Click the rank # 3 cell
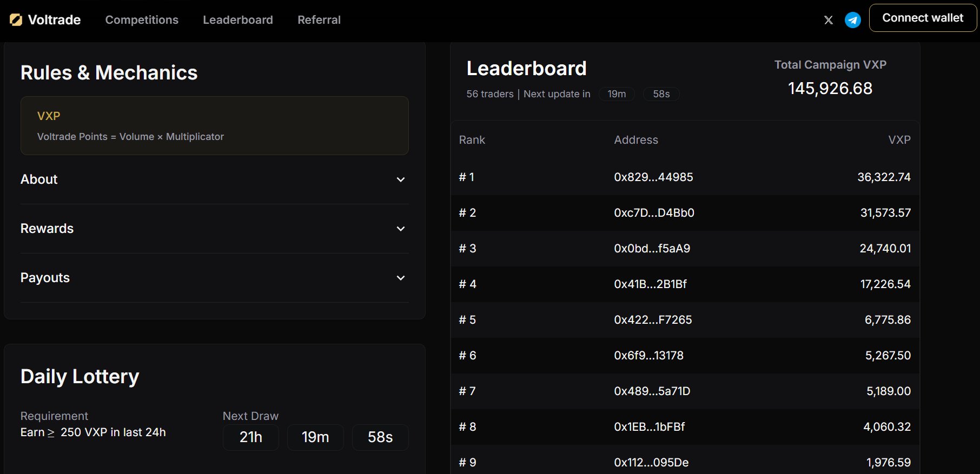The width and height of the screenshot is (980, 474). click(x=468, y=249)
